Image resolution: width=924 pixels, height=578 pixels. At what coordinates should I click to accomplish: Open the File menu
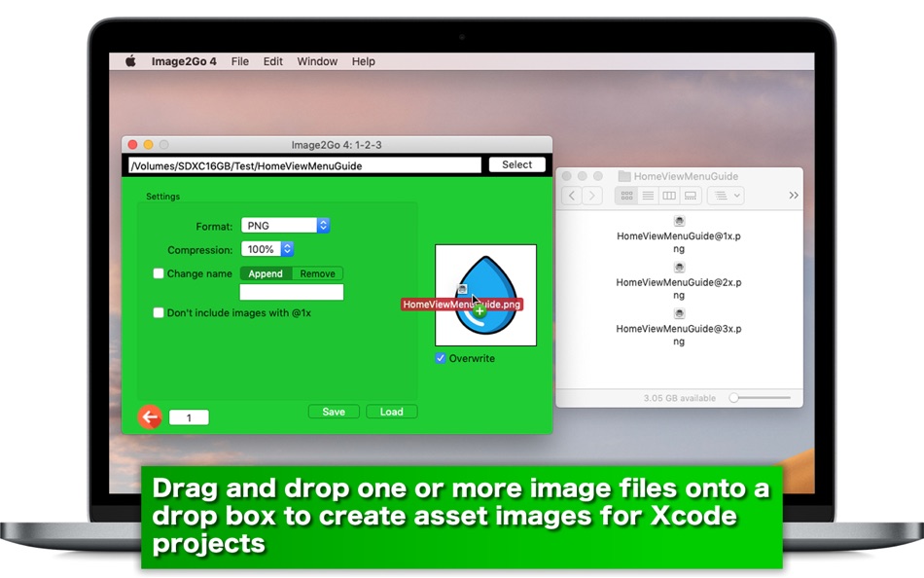point(240,61)
